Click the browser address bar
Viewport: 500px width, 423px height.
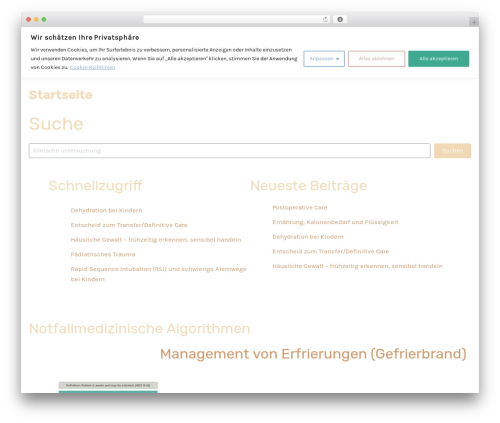pyautogui.click(x=237, y=19)
